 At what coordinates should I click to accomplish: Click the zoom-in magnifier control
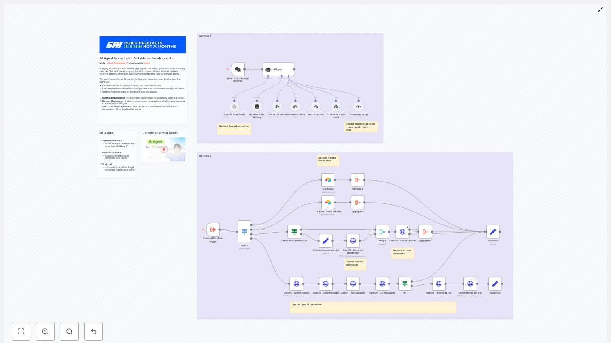[x=45, y=331]
